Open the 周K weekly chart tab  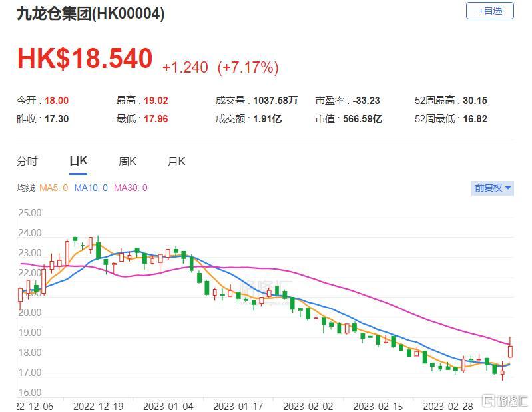pos(127,162)
